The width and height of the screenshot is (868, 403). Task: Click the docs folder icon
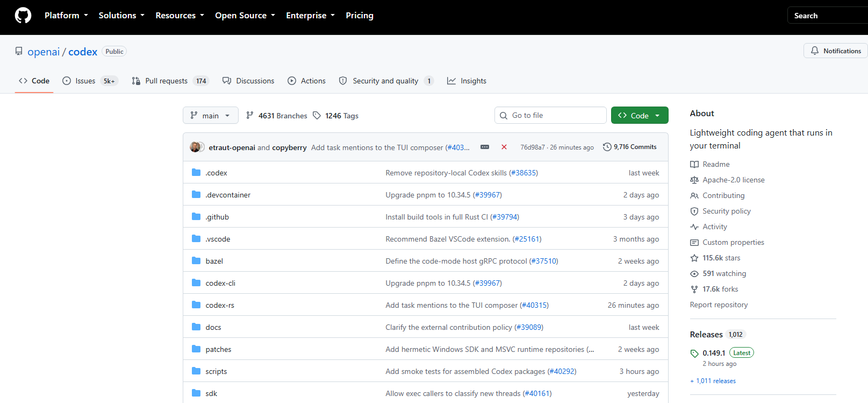pos(196,327)
